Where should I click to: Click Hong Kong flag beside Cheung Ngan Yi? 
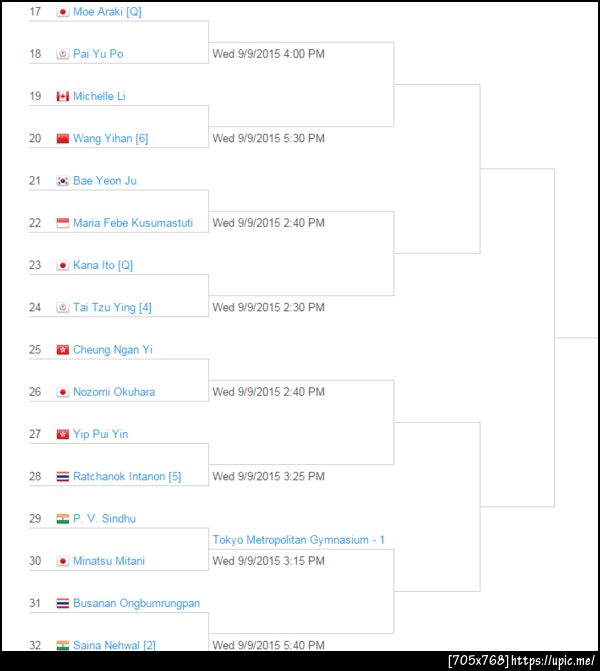pyautogui.click(x=63, y=350)
